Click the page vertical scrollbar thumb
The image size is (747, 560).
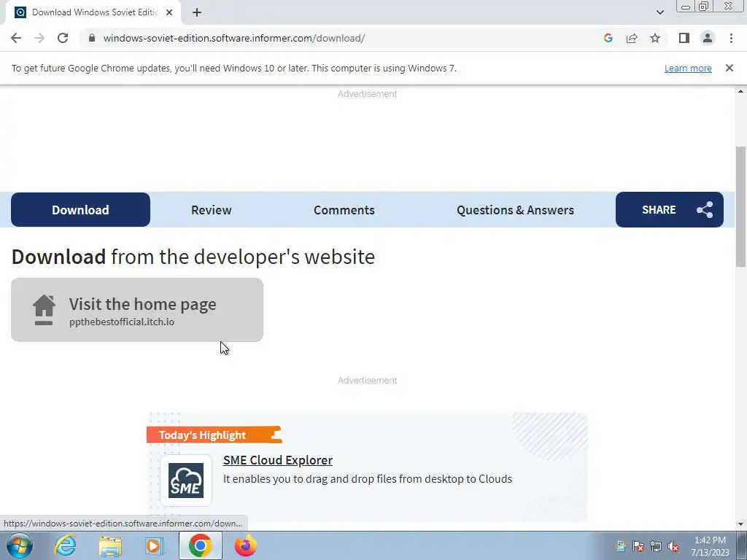pos(740,206)
